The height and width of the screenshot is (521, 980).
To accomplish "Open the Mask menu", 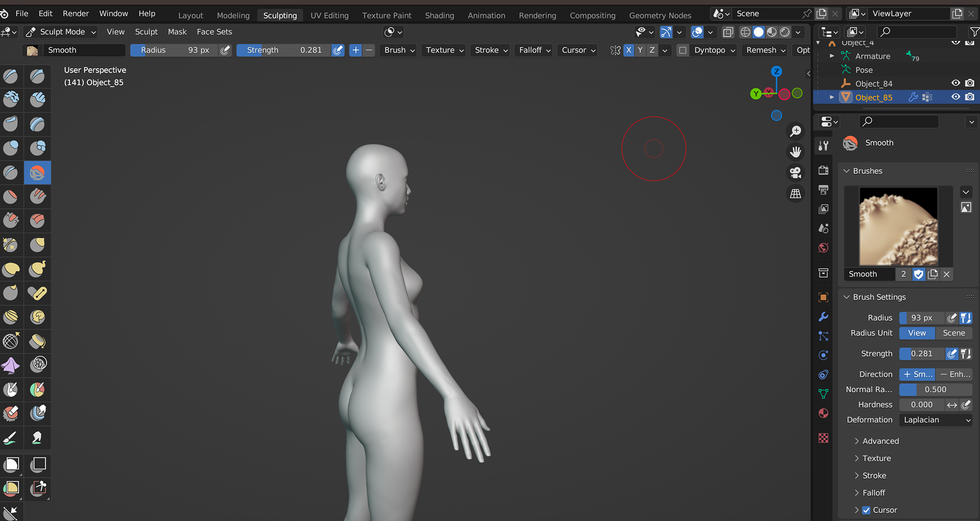I will pyautogui.click(x=177, y=32).
